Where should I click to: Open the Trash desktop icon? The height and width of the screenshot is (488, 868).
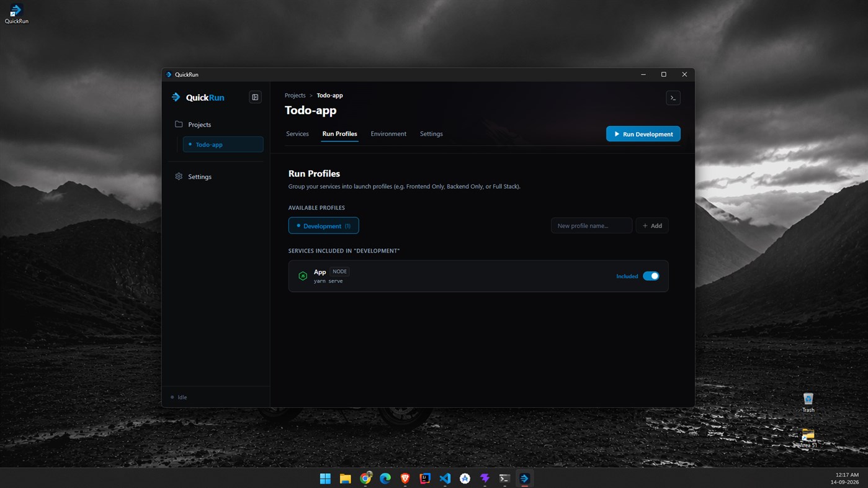tap(808, 402)
